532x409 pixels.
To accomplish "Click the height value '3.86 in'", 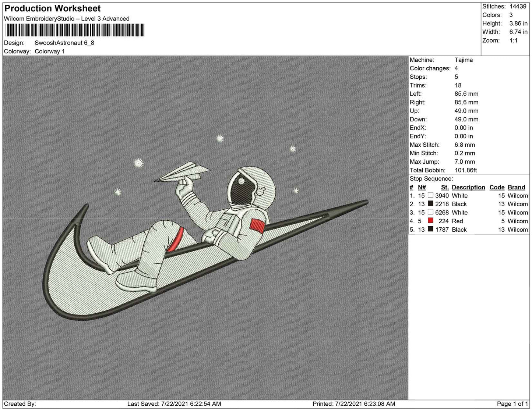I will pyautogui.click(x=518, y=24).
